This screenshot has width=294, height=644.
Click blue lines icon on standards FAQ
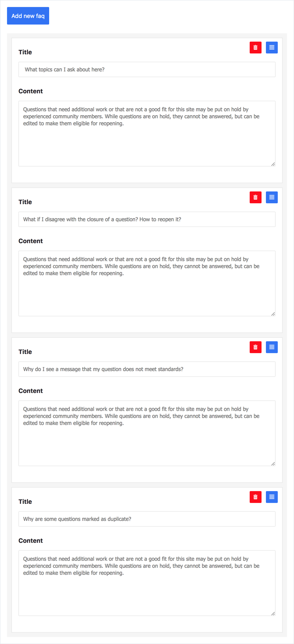272,347
